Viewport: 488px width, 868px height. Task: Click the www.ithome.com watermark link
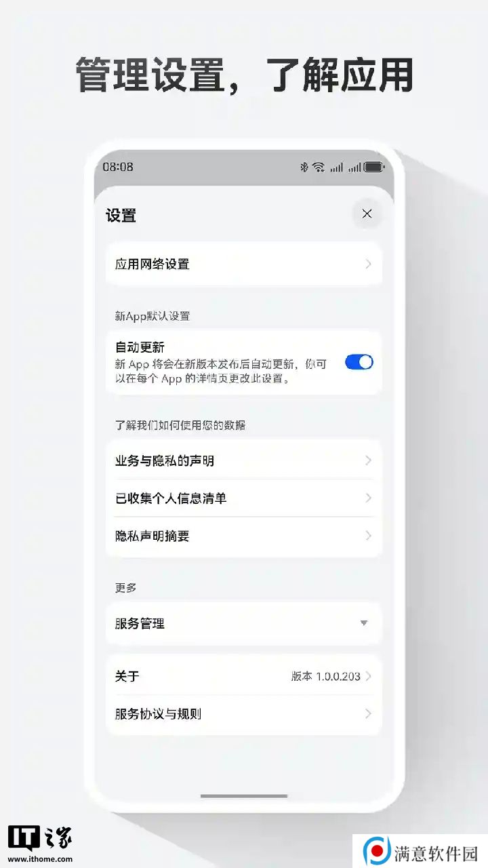click(x=40, y=859)
